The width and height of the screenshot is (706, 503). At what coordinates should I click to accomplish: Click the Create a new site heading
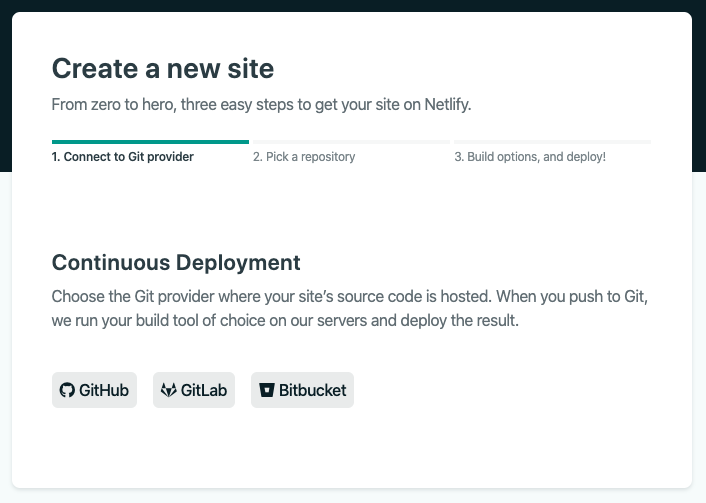[x=163, y=68]
